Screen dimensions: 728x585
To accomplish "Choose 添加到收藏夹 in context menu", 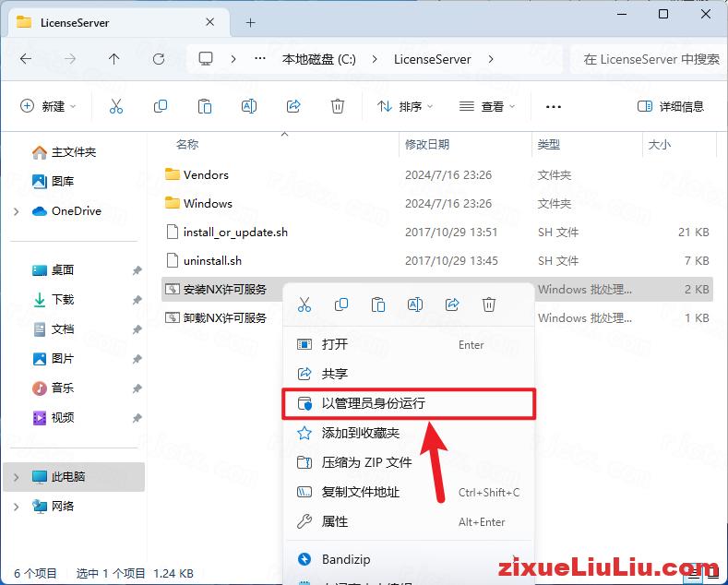I will click(409, 433).
